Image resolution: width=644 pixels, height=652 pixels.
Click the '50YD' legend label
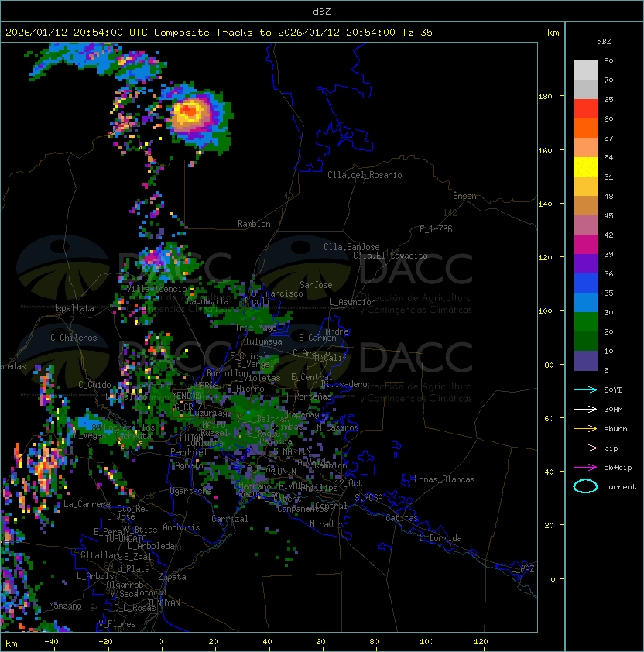point(613,389)
